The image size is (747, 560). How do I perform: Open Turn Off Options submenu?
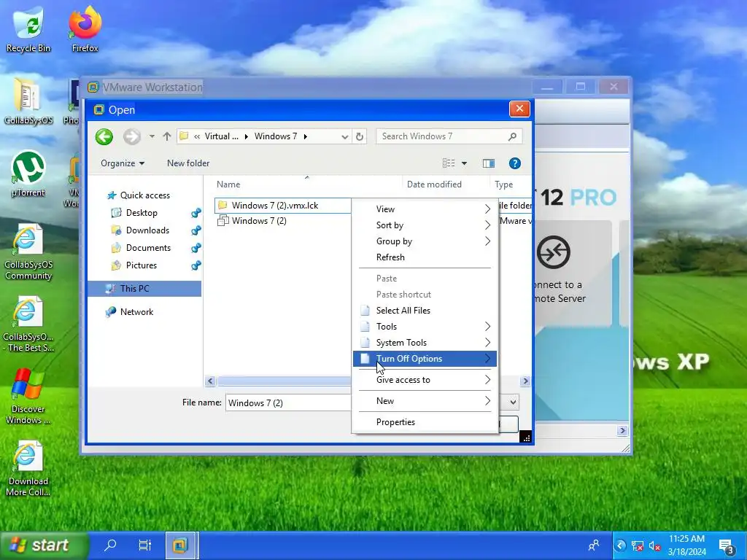[425, 359]
